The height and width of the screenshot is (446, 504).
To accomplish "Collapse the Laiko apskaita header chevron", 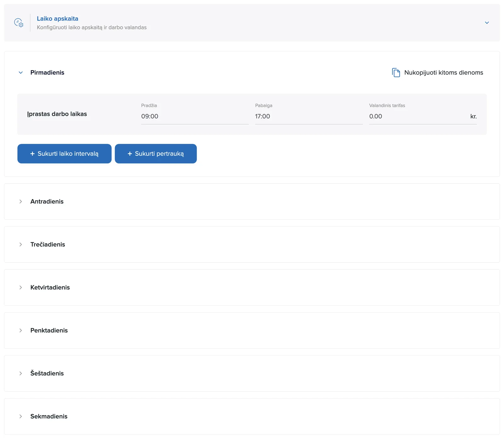I will tap(487, 23).
